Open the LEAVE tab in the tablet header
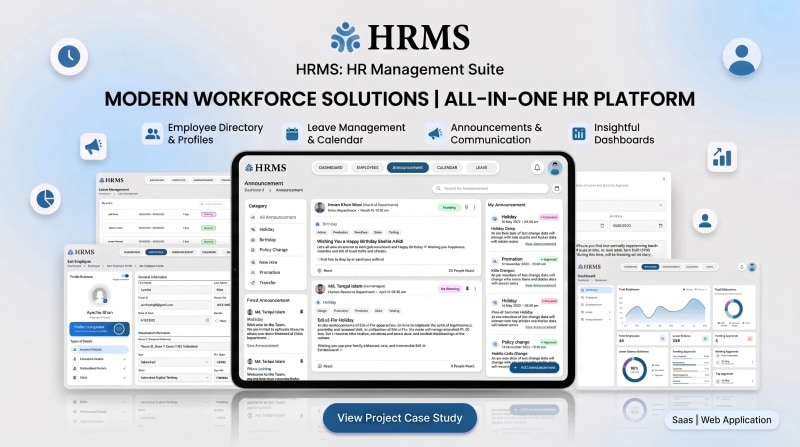Viewport: 800px width, 447px height. (x=481, y=167)
